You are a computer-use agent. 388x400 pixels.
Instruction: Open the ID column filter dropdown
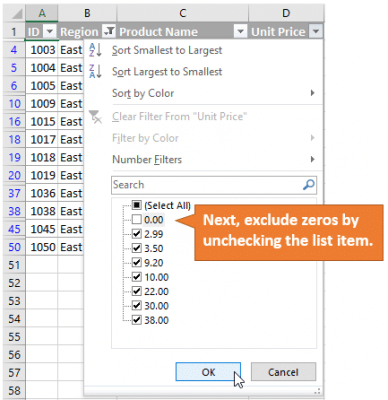click(x=50, y=32)
